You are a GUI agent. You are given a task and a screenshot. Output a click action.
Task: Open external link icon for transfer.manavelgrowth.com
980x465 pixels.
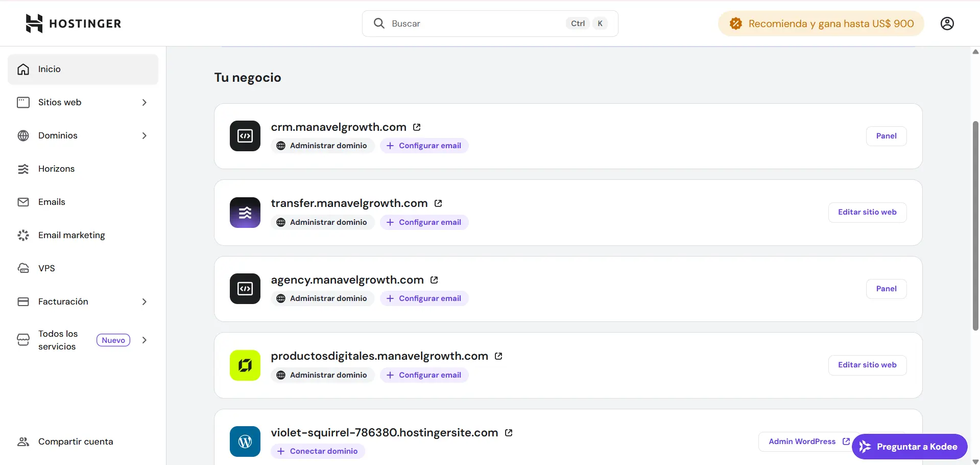coord(438,203)
